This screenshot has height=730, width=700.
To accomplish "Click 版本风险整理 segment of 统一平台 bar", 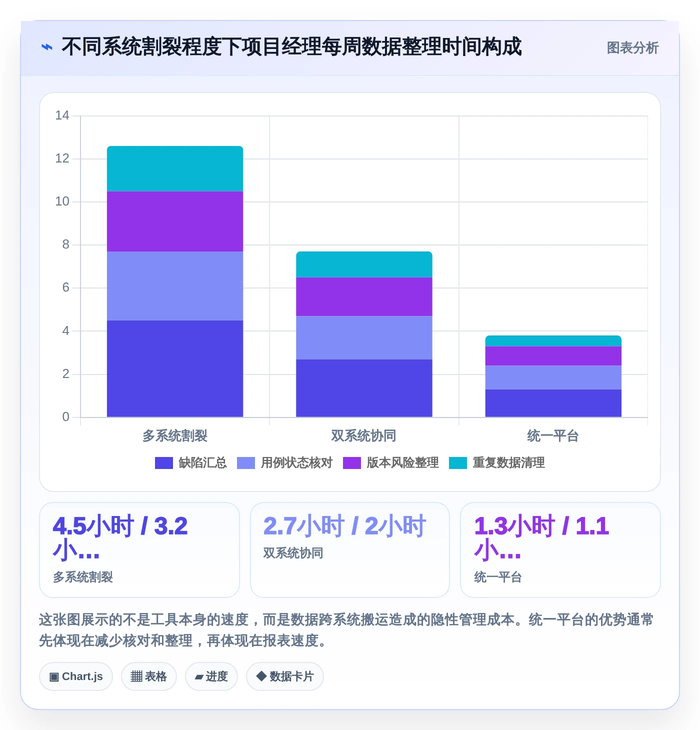I will point(553,356).
